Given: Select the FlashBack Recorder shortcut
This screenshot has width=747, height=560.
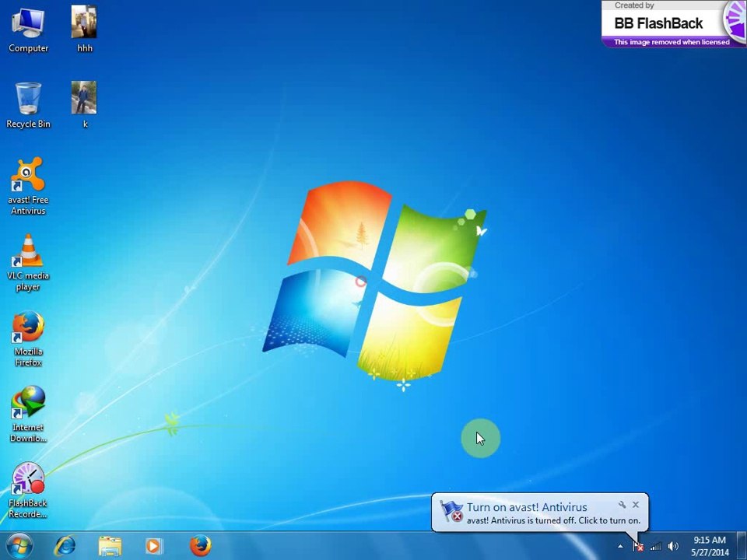Looking at the screenshot, I should (28, 490).
